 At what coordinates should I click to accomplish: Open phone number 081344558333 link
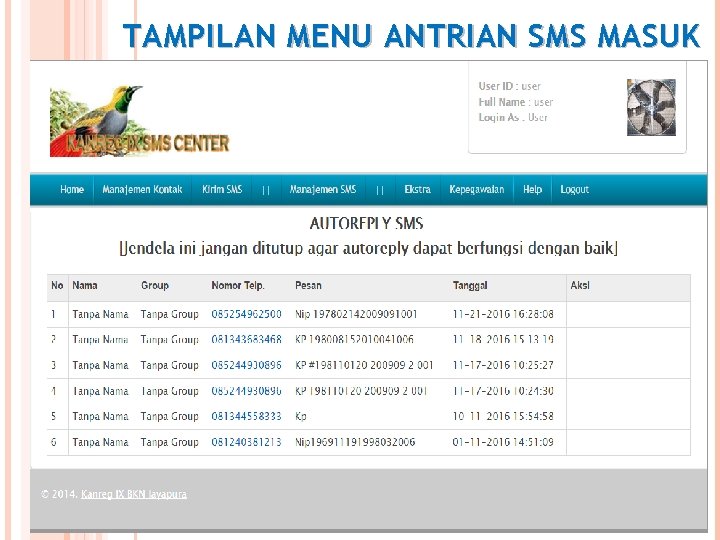[247, 416]
